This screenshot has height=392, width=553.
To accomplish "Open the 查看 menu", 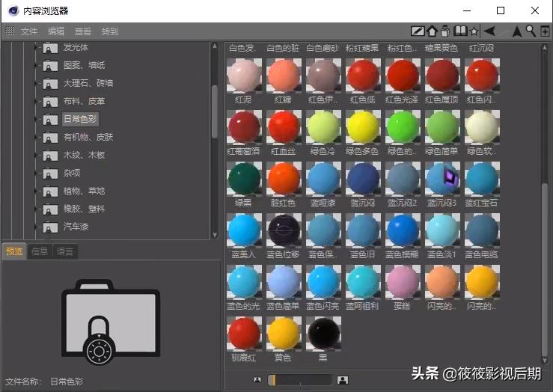I will click(83, 31).
